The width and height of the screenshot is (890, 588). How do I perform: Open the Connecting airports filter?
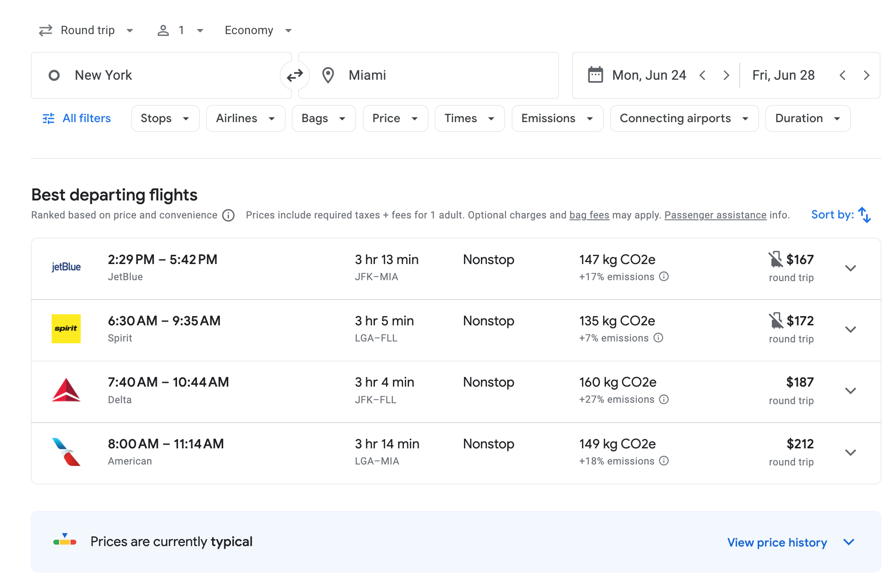(684, 118)
